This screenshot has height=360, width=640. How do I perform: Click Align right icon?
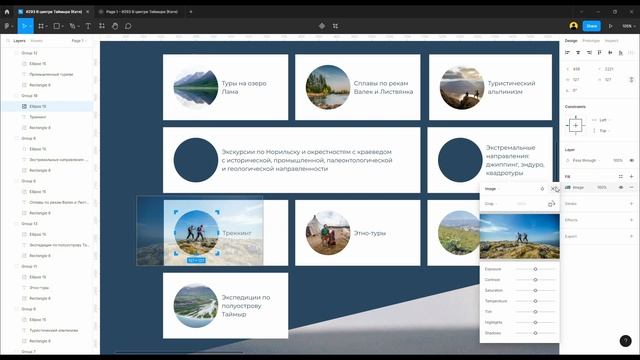pyautogui.click(x=589, y=53)
